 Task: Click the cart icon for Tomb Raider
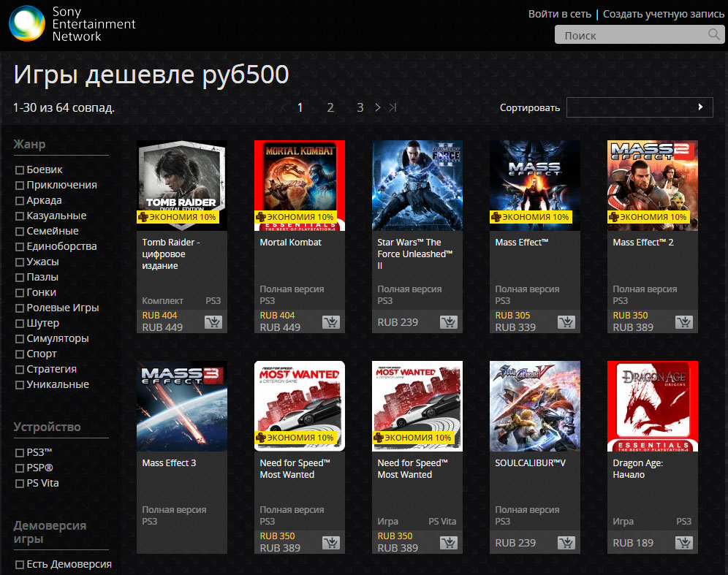click(213, 322)
